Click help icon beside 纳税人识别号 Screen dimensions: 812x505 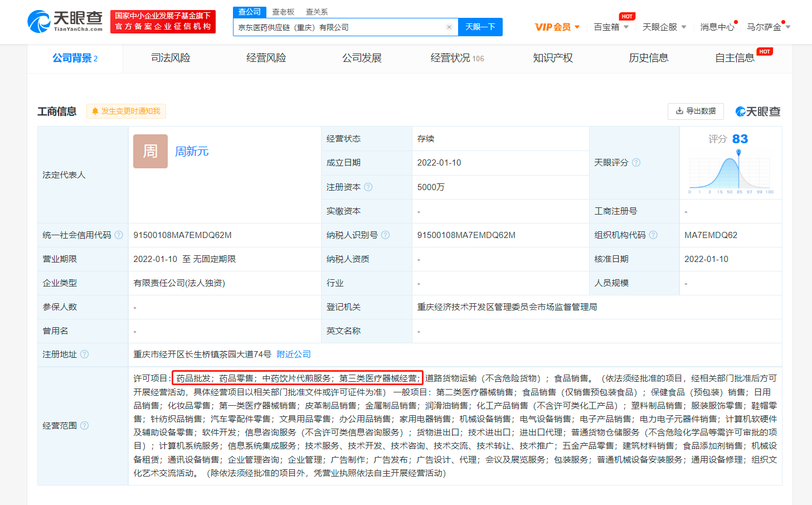click(x=386, y=235)
